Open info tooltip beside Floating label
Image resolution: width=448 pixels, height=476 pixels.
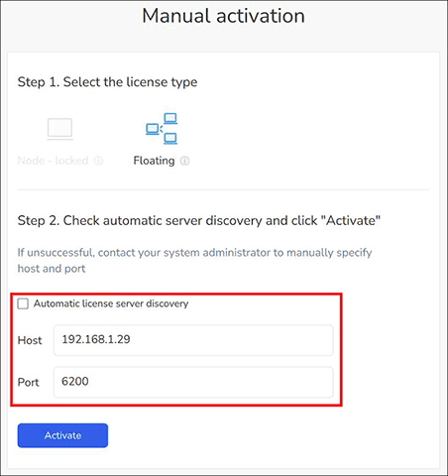coord(185,161)
